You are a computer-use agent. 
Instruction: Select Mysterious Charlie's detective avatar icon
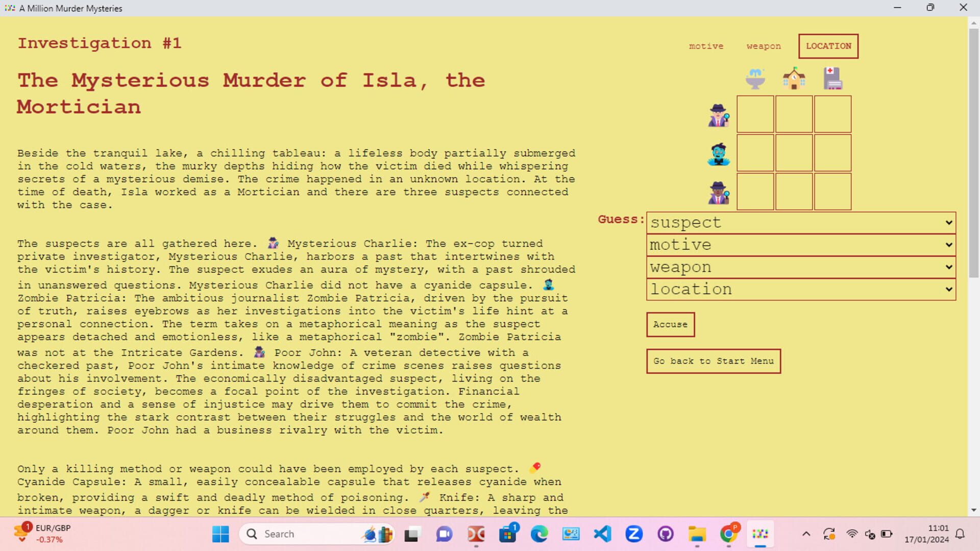point(719,114)
